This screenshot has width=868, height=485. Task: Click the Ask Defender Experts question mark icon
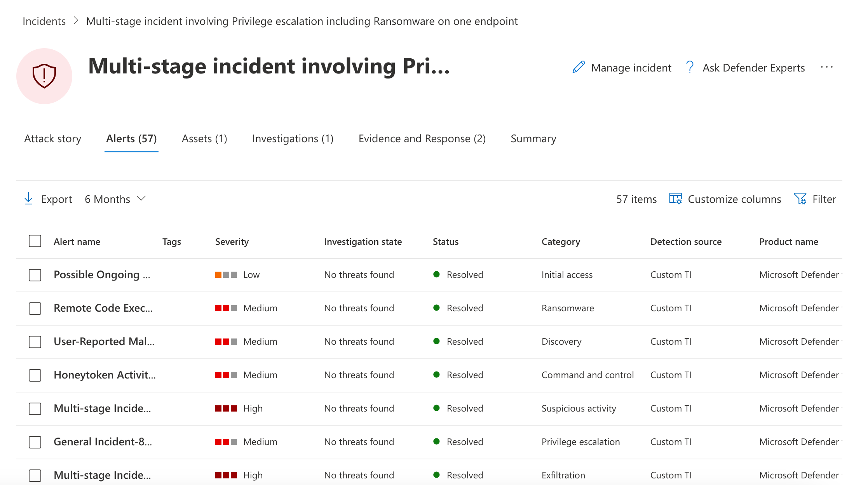(x=690, y=67)
